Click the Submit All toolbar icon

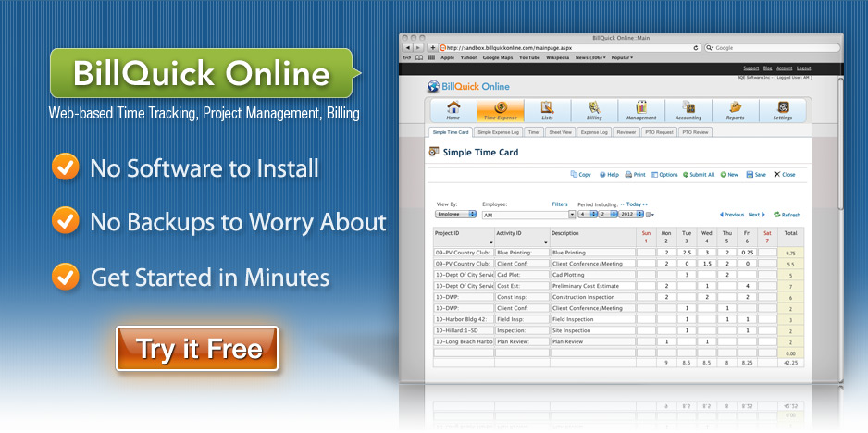click(686, 175)
